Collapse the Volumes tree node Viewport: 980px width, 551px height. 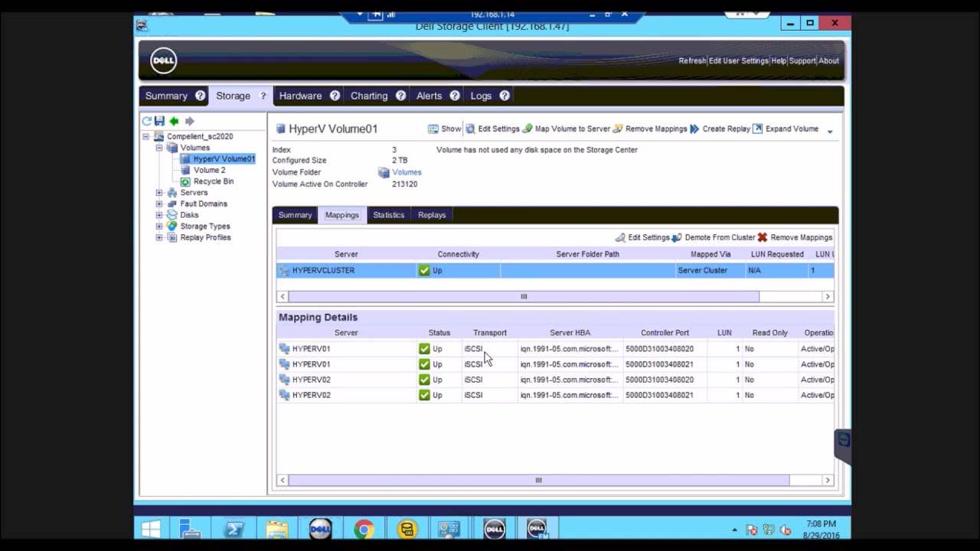(x=159, y=148)
